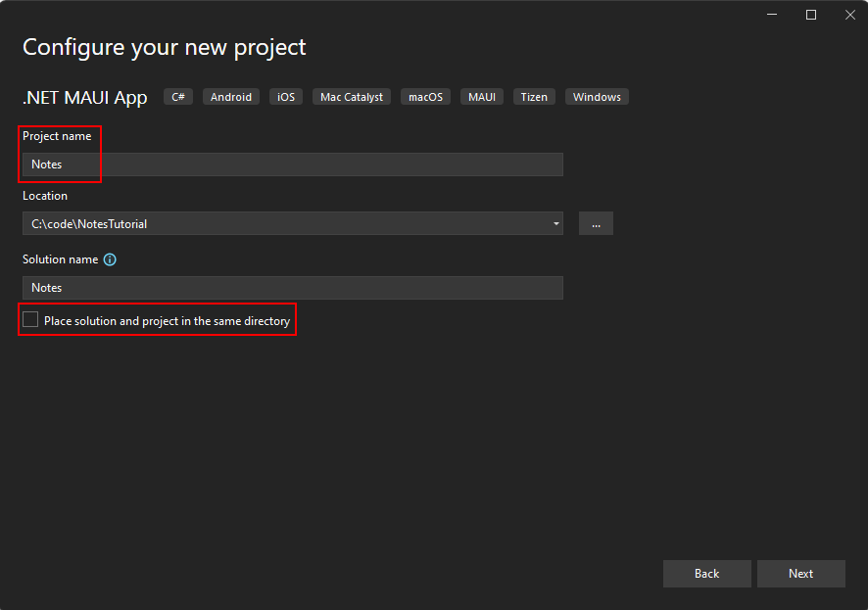Select the MAUI project tag
The height and width of the screenshot is (610, 868).
481,96
